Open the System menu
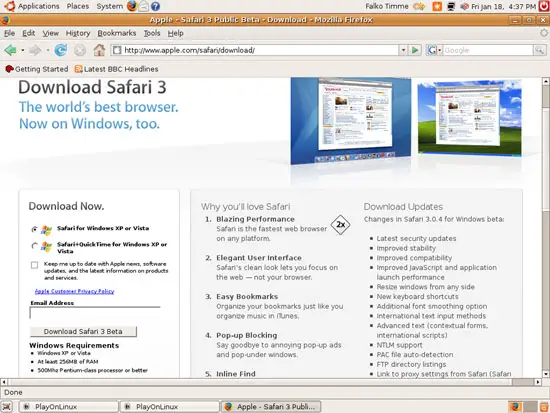This screenshot has height=413, width=550. pyautogui.click(x=110, y=6)
